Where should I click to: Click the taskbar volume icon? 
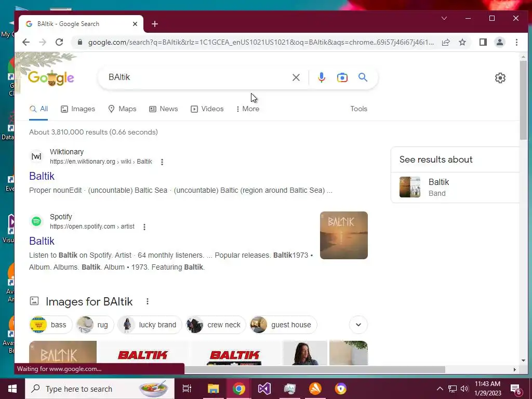(464, 389)
